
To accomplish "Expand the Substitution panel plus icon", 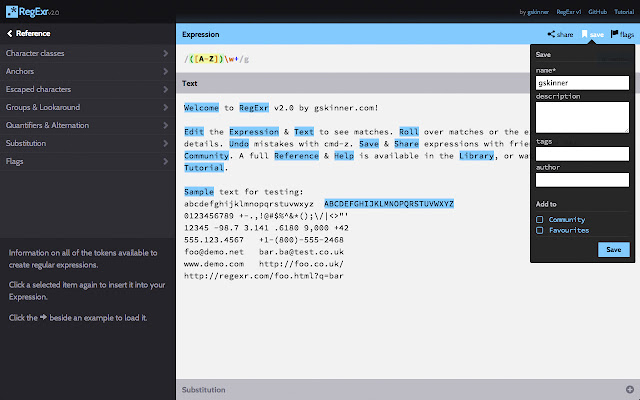I will pos(630,389).
